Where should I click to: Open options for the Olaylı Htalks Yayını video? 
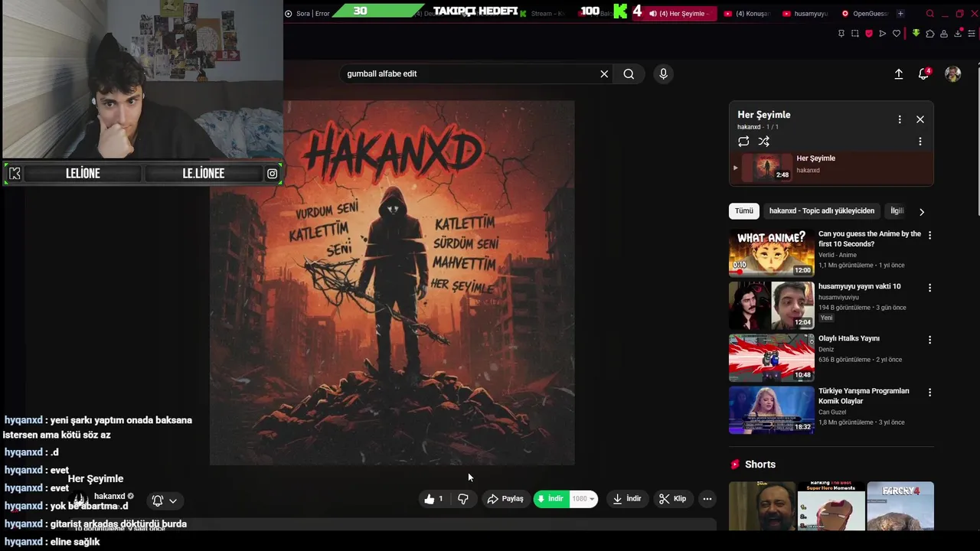(929, 340)
